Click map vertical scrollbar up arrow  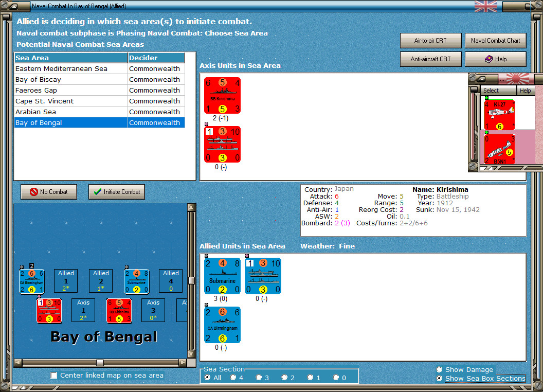[x=191, y=207]
